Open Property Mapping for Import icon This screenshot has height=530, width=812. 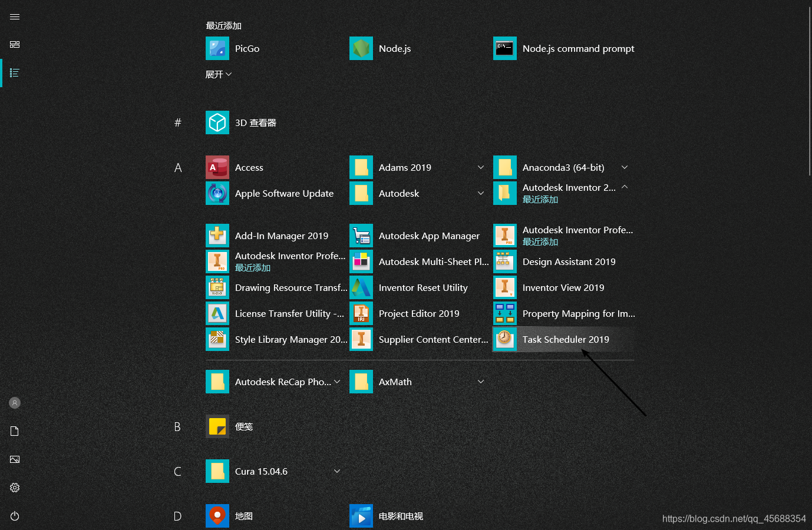(505, 313)
